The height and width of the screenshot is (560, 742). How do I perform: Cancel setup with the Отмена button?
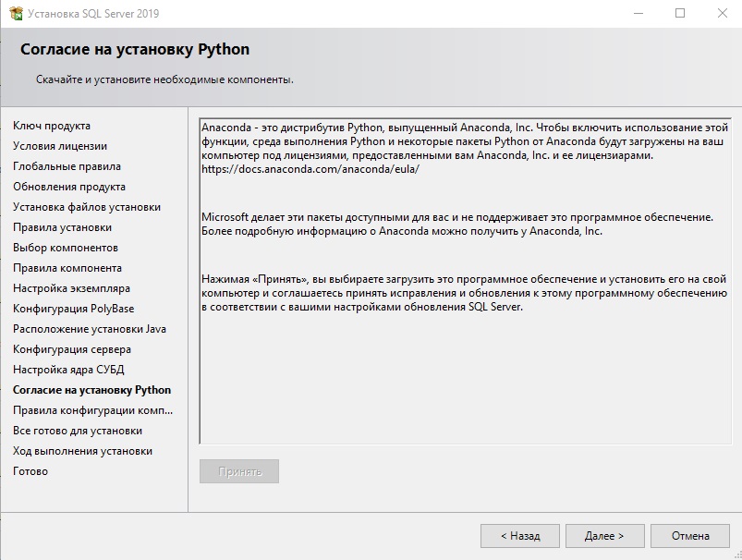pos(690,536)
